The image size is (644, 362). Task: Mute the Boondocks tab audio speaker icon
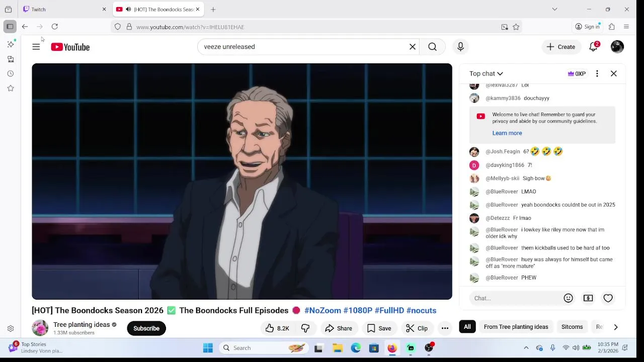tap(128, 9)
